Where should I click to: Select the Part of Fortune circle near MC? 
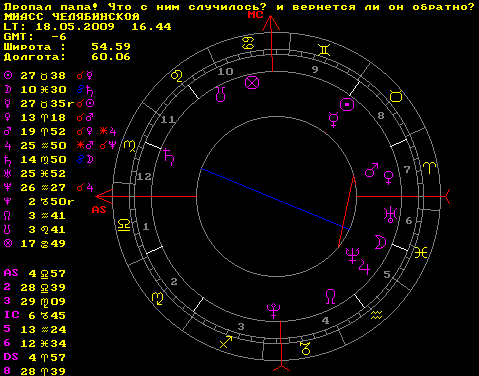click(252, 83)
